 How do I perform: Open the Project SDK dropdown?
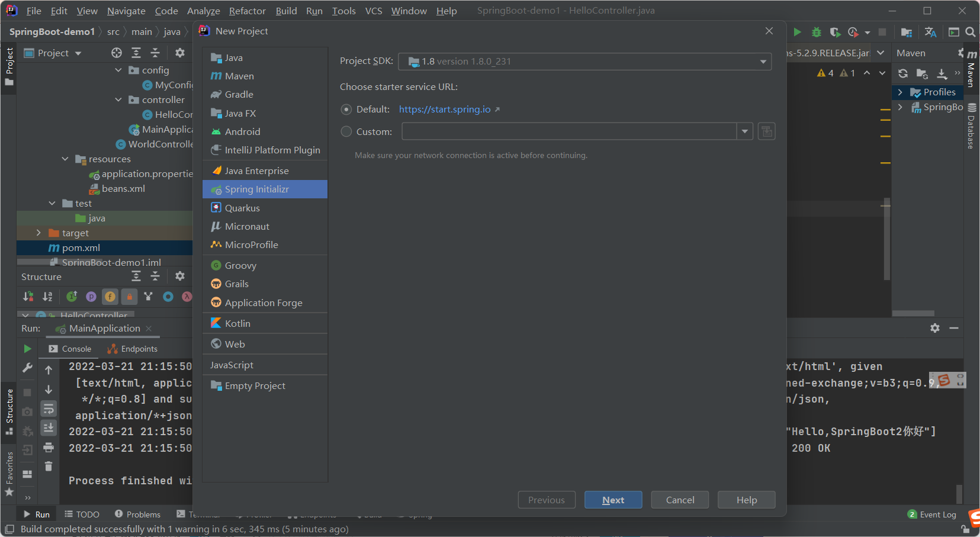[585, 62]
